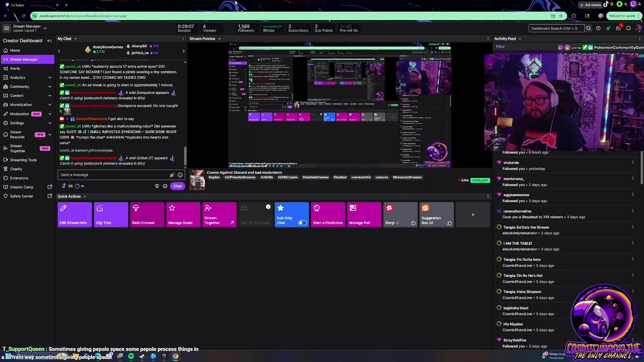Add a new quick action tile
644x362 pixels.
pyautogui.click(x=473, y=215)
